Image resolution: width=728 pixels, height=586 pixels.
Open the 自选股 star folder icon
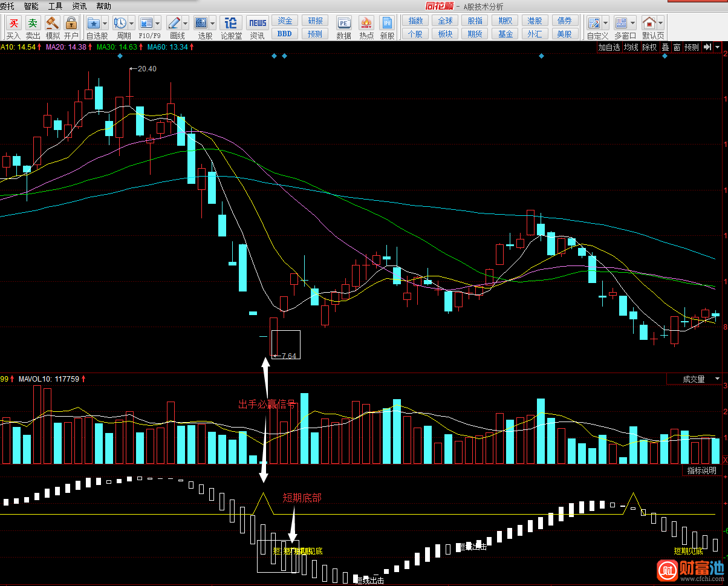[94, 23]
